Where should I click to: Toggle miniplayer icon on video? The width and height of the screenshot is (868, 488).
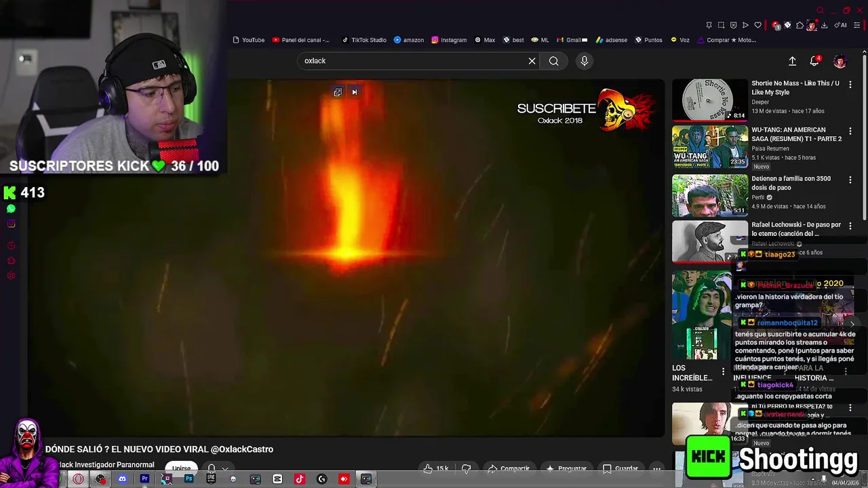[338, 92]
